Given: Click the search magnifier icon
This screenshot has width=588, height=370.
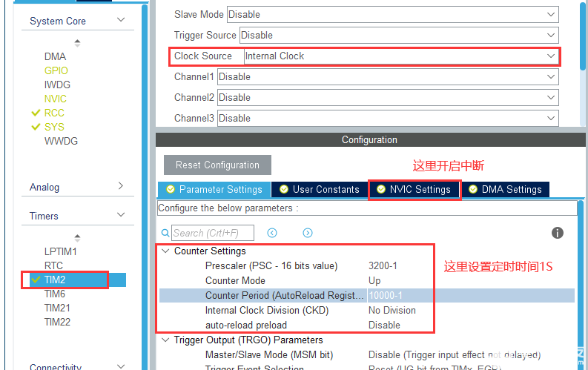Looking at the screenshot, I should (165, 233).
